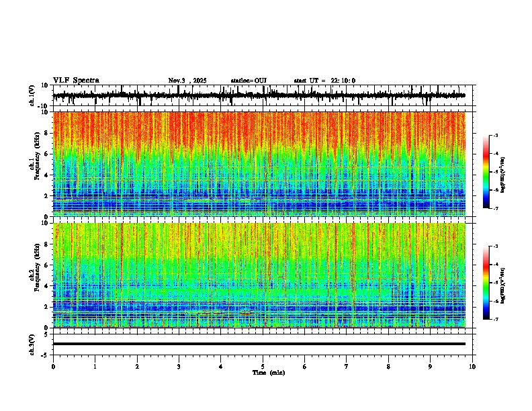532x411 pixels.
Task: Click the 'VLF Spectra' title text
Action: [76, 81]
